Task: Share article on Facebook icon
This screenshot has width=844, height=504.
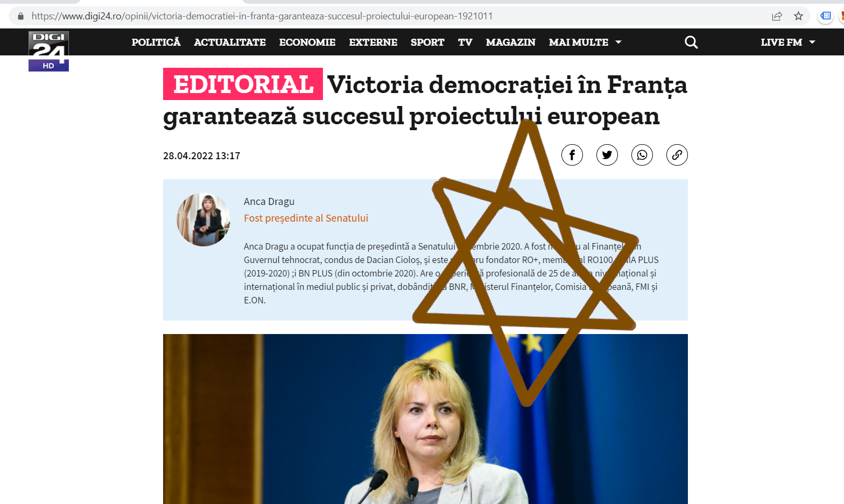Action: 572,155
